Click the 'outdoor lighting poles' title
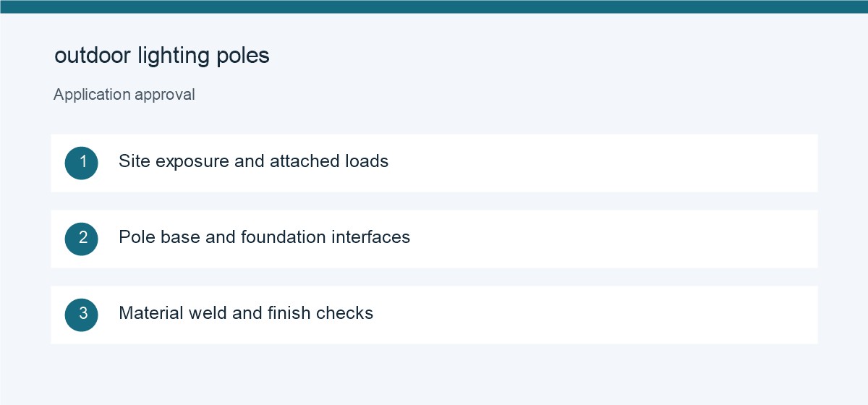Screen dimensions: 868x405 (x=162, y=56)
